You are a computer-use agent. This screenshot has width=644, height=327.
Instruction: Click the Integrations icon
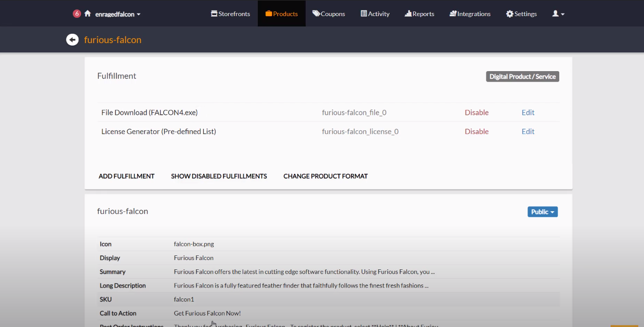pos(453,13)
